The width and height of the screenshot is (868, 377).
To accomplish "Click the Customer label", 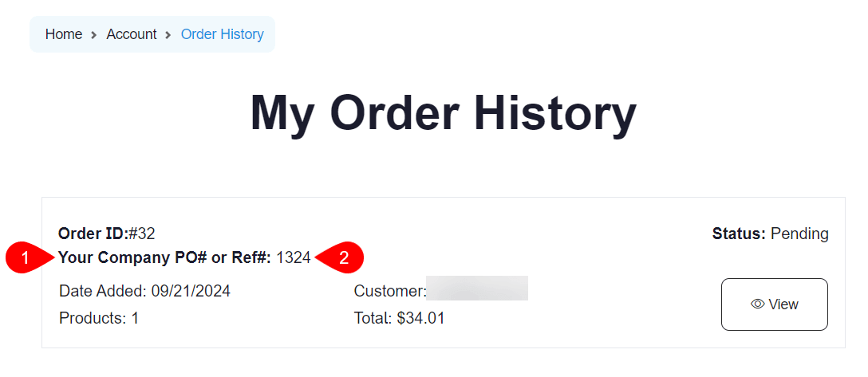I will tap(389, 291).
